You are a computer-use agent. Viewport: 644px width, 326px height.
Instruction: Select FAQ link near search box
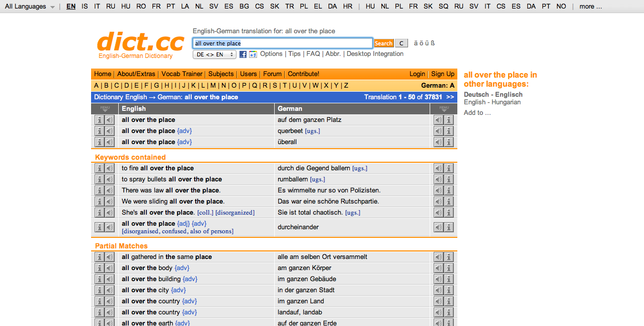313,54
